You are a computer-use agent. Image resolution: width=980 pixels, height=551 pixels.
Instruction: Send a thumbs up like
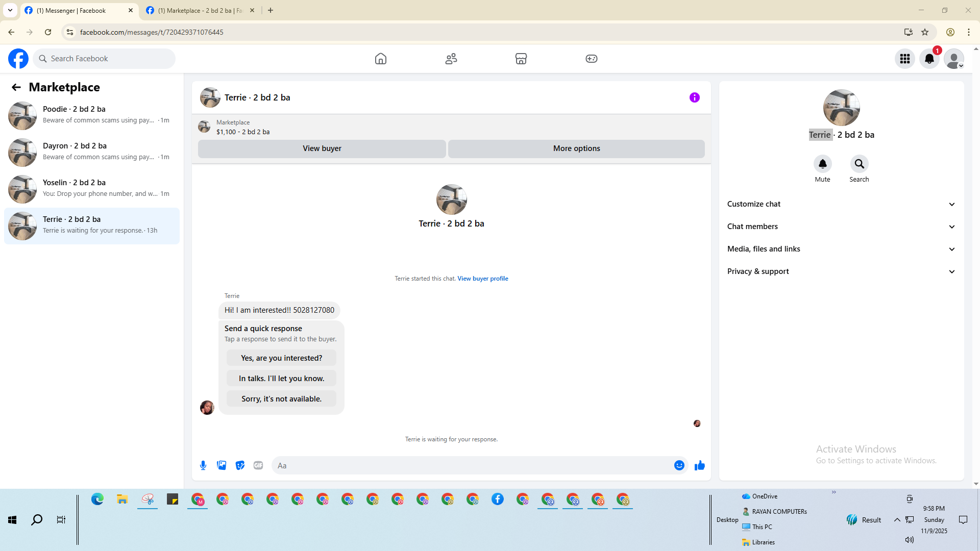coord(700,465)
